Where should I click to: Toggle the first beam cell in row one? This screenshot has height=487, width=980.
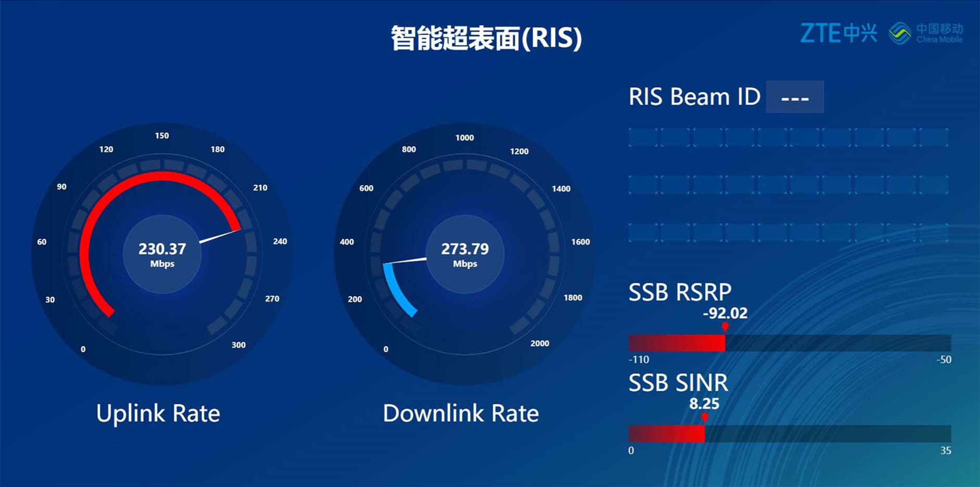[644, 136]
